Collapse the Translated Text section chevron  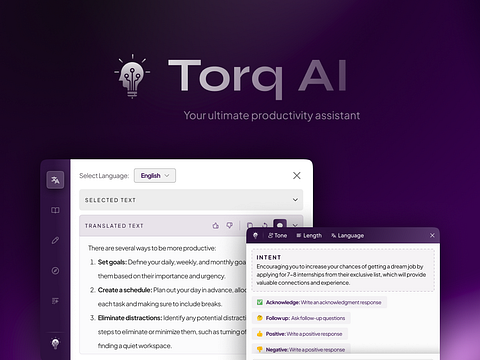[x=295, y=225]
